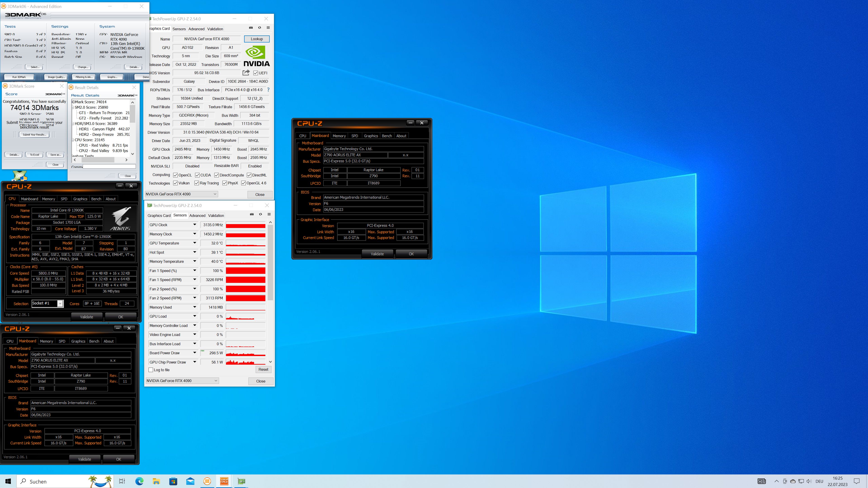The height and width of the screenshot is (488, 868).
Task: Open hamburger menu in GPU-Z Sensors window
Action: coord(269,214)
